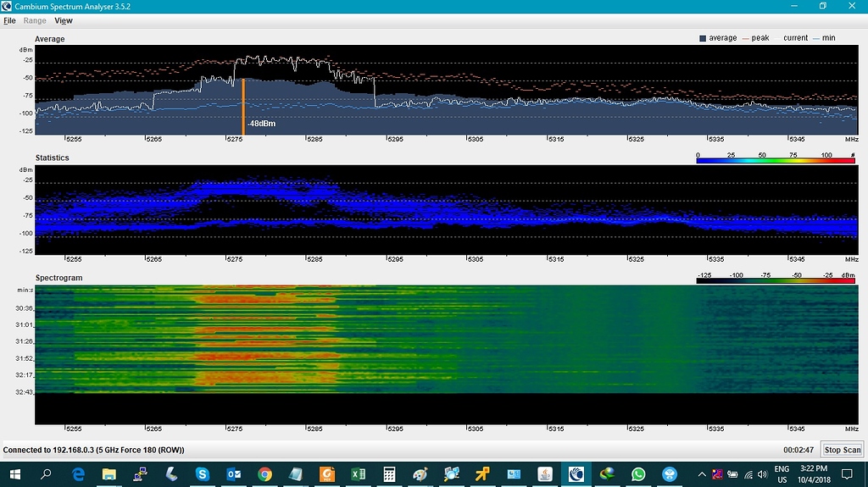The height and width of the screenshot is (487, 868).
Task: Click the current legend label
Action: 795,38
